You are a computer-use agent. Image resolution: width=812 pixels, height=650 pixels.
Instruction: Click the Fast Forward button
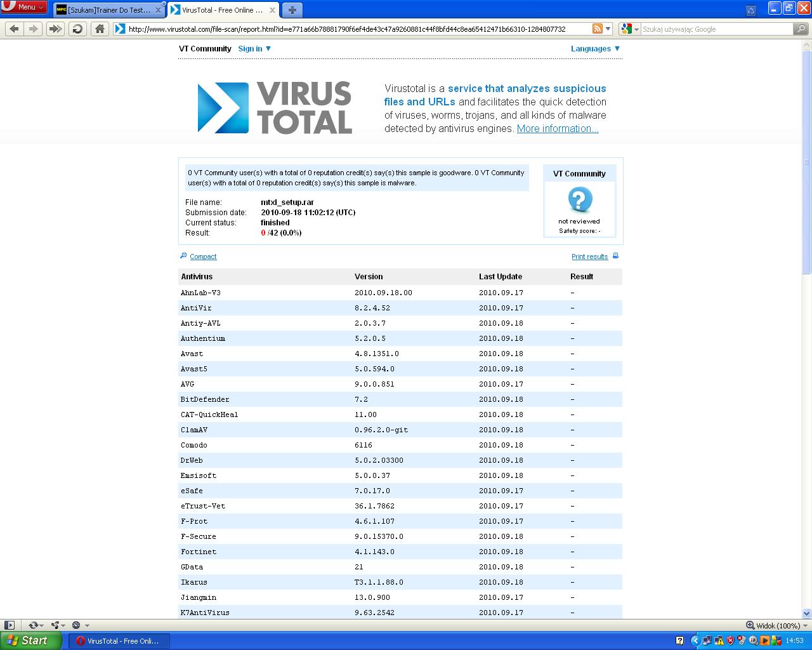pyautogui.click(x=56, y=29)
